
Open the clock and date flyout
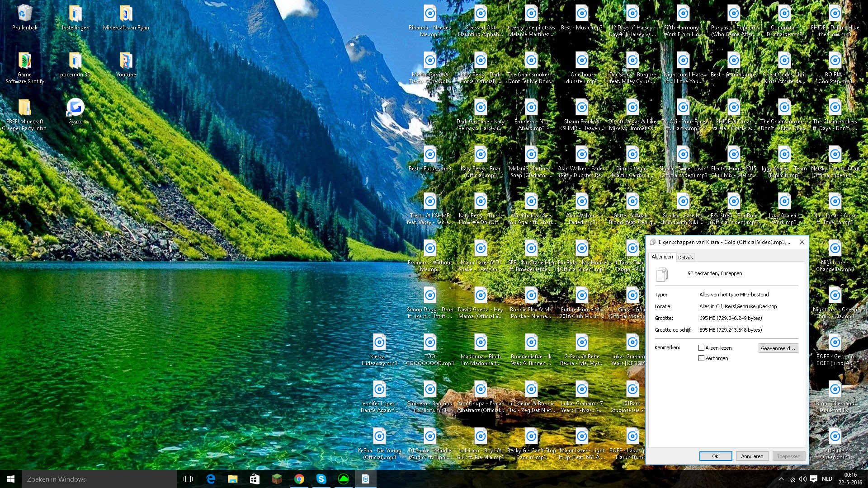pos(850,479)
